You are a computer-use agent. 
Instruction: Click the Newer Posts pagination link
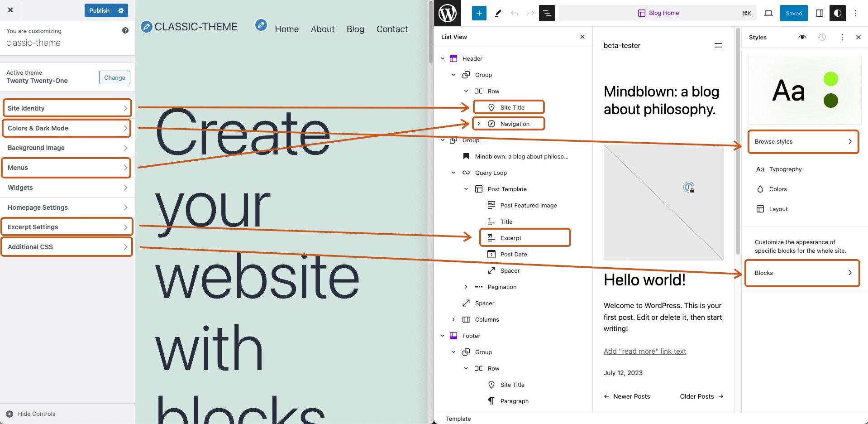[627, 396]
